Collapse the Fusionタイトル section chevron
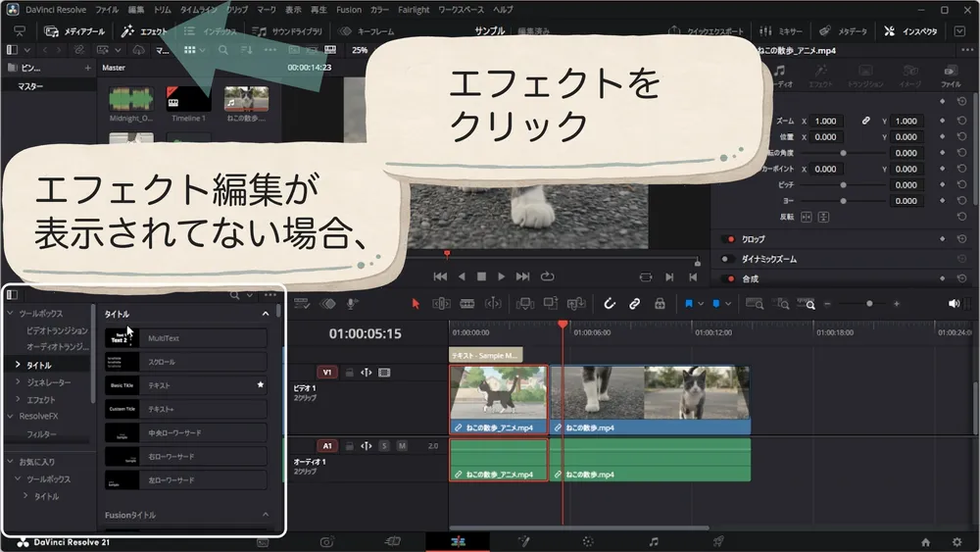Screen dimensions: 980x552 (x=265, y=515)
